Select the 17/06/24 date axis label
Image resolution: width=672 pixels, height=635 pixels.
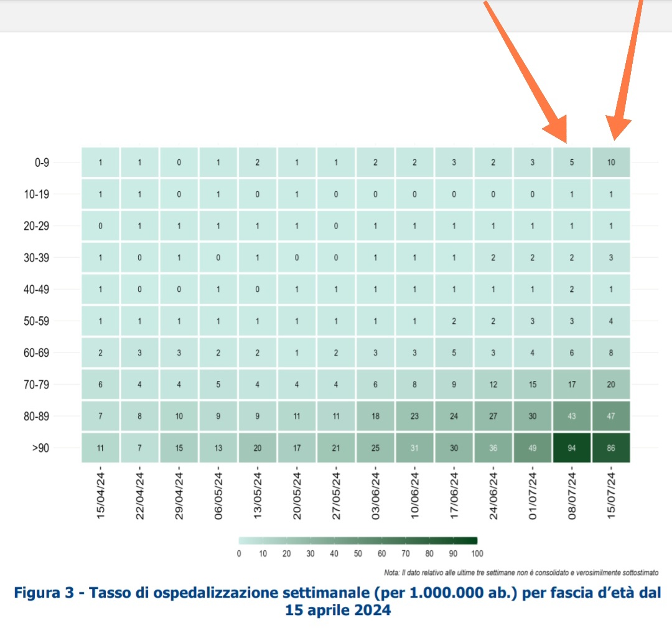(454, 496)
